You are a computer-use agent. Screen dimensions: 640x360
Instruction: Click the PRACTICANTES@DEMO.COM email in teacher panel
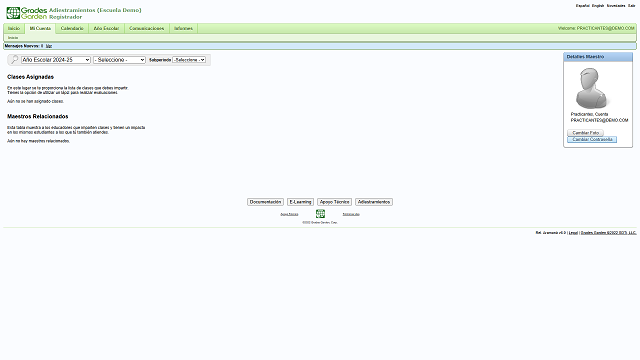(x=599, y=120)
